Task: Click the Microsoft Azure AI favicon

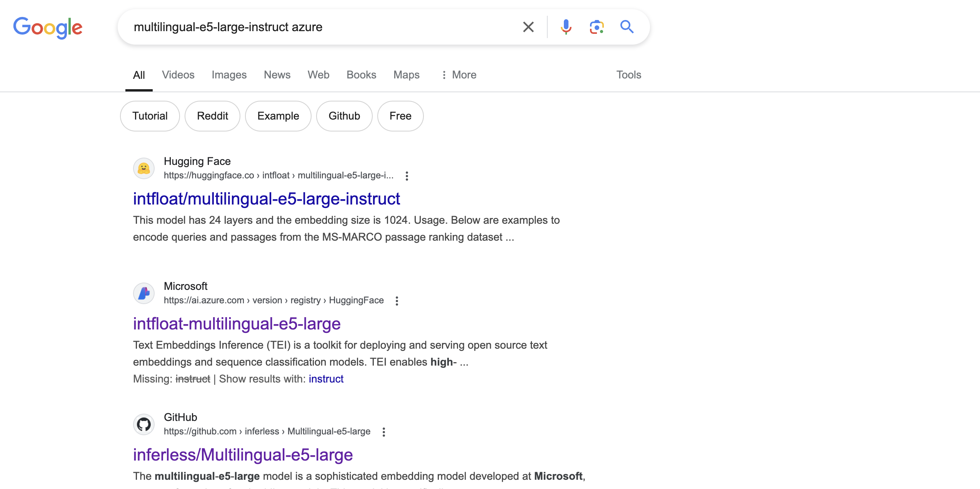Action: (x=144, y=293)
